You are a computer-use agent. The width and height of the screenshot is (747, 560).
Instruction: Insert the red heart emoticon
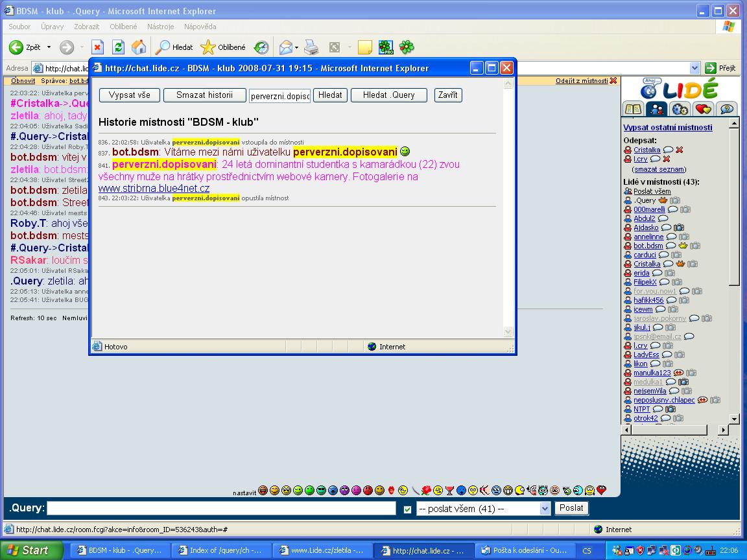pos(602,490)
